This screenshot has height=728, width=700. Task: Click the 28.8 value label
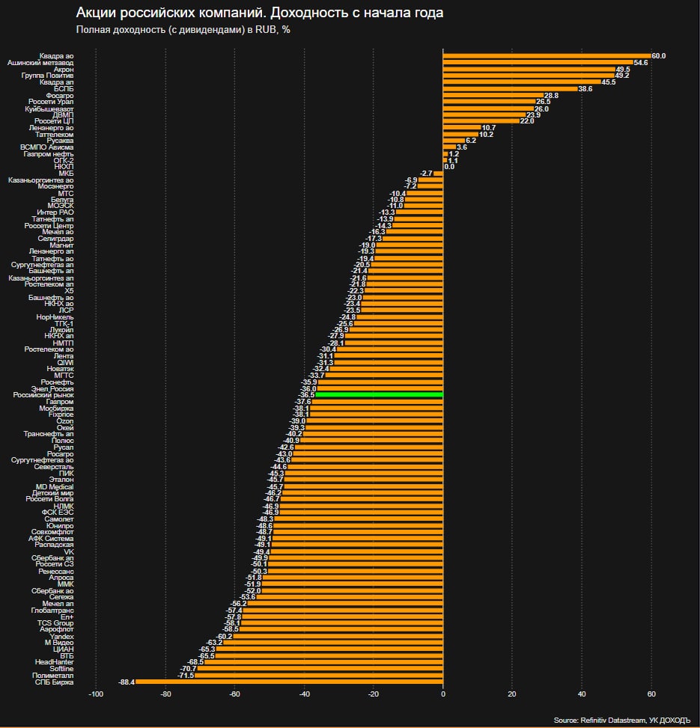(x=551, y=96)
